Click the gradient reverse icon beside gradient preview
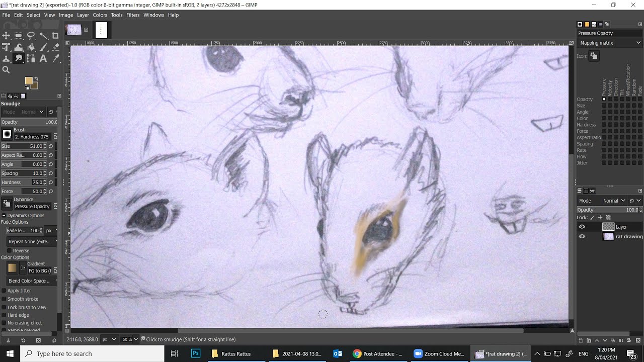This screenshot has width=644, height=362. pos(23,268)
